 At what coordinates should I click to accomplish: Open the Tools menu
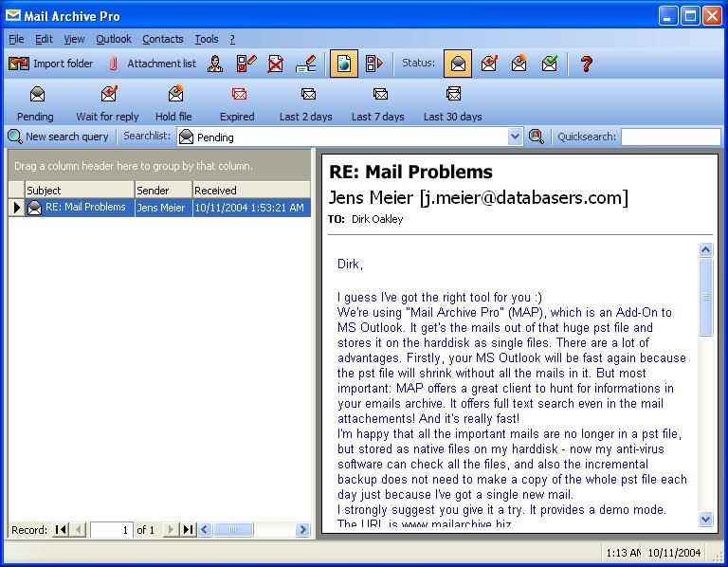point(207,39)
